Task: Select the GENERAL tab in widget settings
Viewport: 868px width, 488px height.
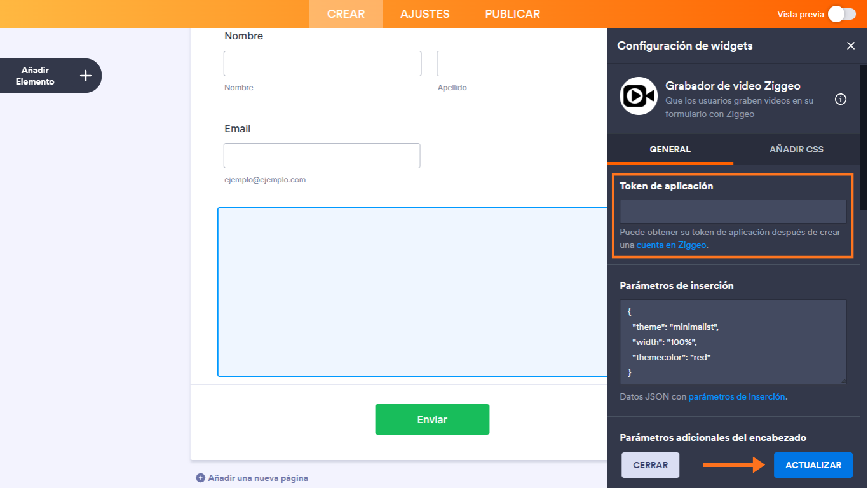Action: coord(670,149)
